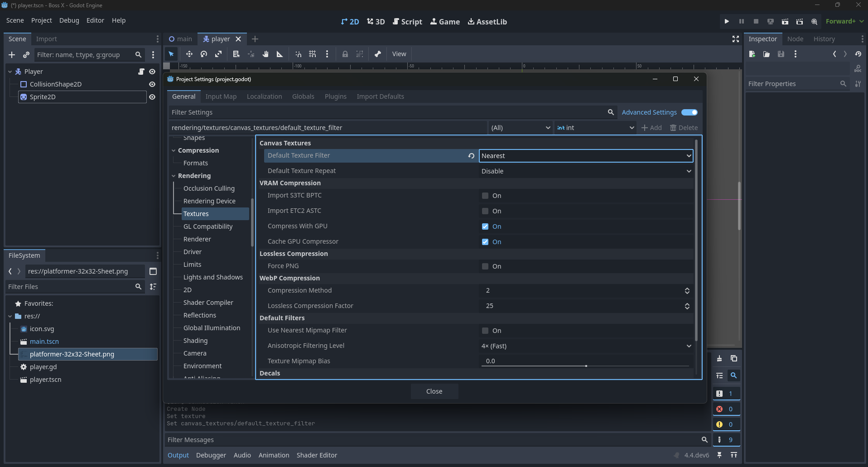Toggle grid snapping in the toolbar
This screenshot has height=467, width=868.
pos(313,54)
